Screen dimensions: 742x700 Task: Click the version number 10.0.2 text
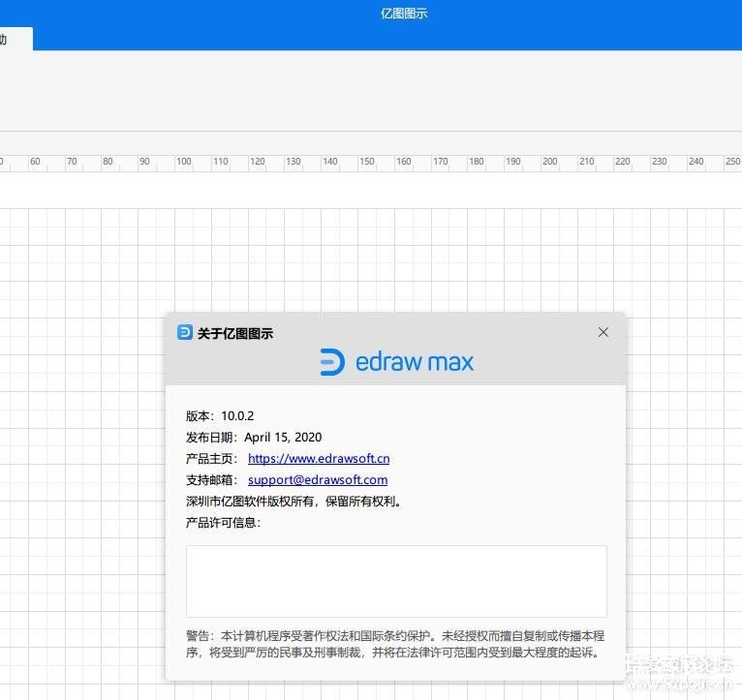(x=236, y=415)
